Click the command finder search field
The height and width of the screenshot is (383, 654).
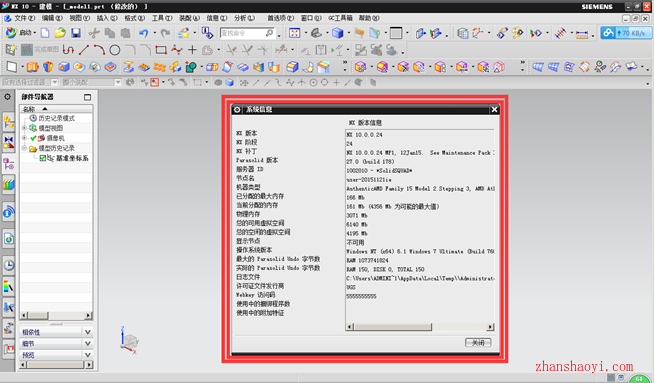coord(247,33)
